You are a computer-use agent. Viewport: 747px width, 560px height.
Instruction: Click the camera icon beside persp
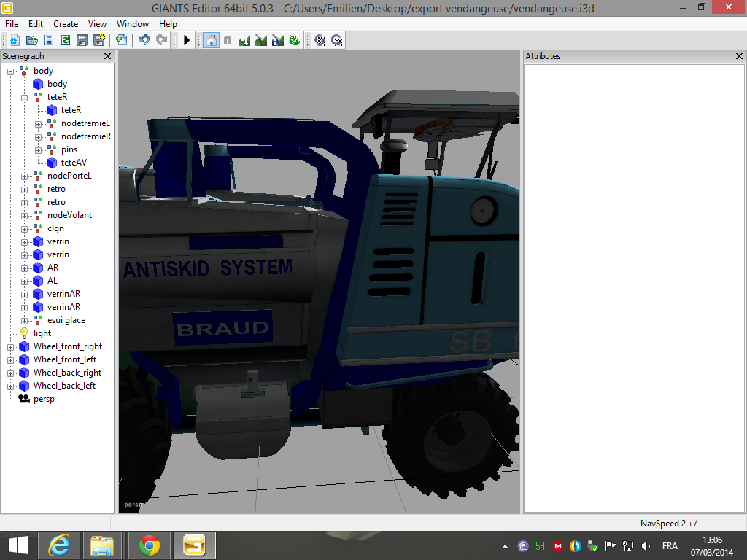[24, 399]
